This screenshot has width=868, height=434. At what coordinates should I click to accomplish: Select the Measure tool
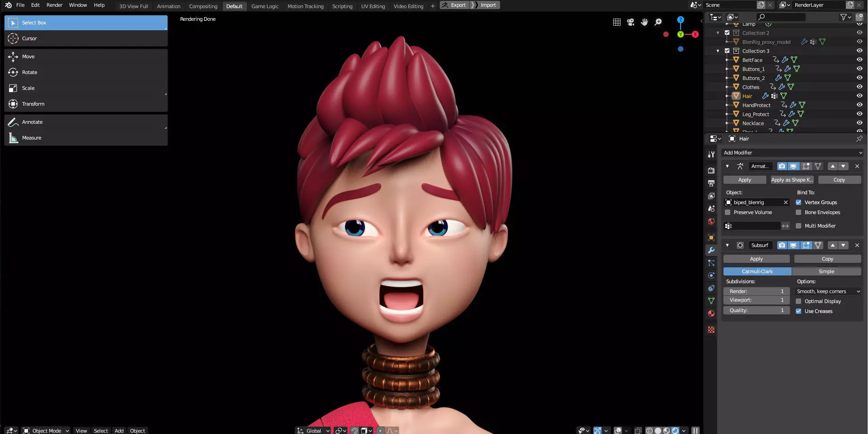86,138
